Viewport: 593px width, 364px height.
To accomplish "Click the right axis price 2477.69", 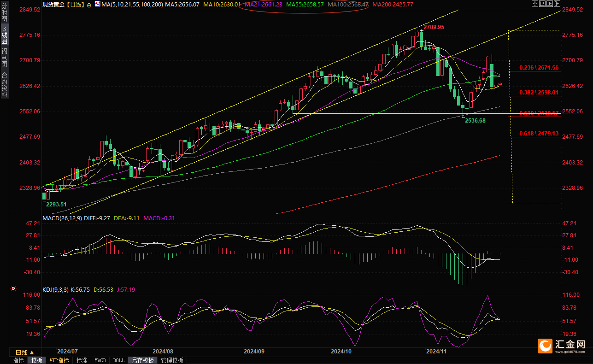I will (x=573, y=137).
